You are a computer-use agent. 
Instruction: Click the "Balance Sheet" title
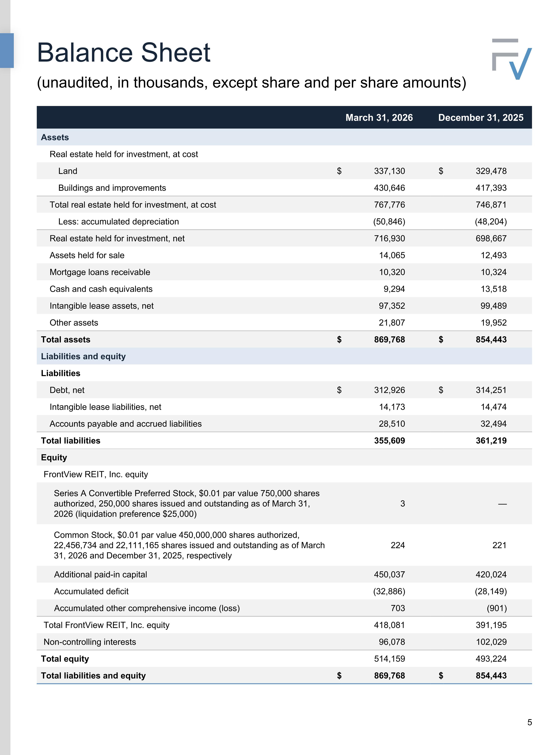(124, 52)
